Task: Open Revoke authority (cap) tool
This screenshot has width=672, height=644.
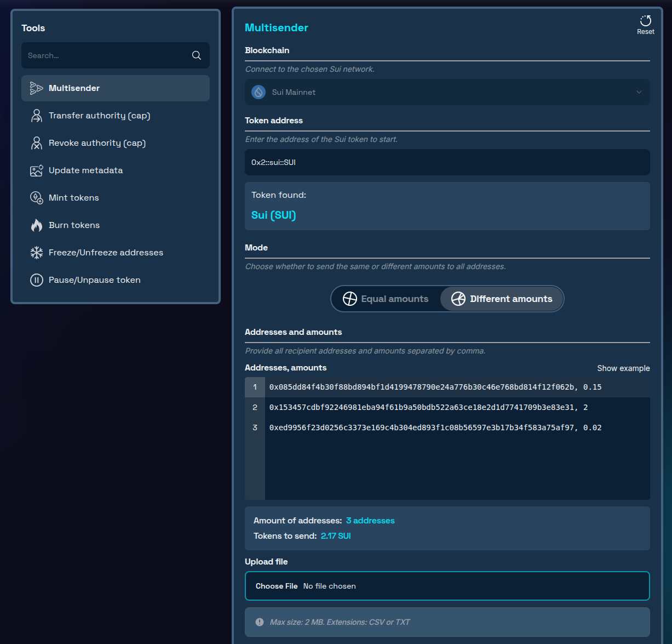Action: tap(116, 143)
